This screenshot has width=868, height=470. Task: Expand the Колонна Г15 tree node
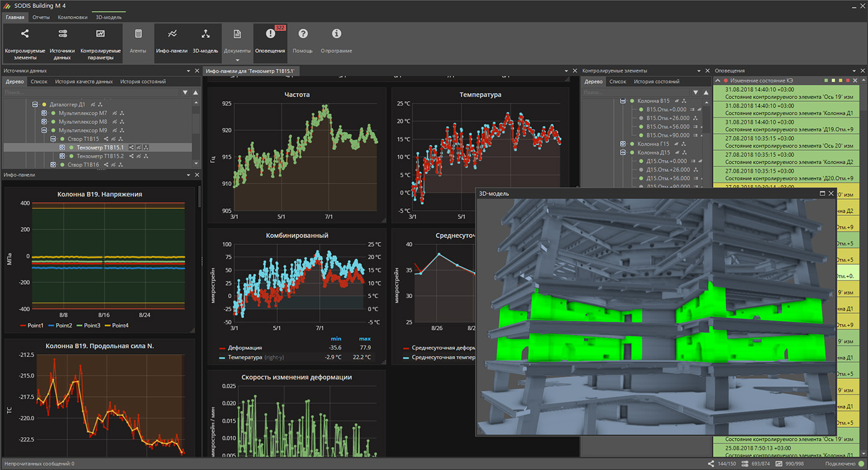(623, 144)
